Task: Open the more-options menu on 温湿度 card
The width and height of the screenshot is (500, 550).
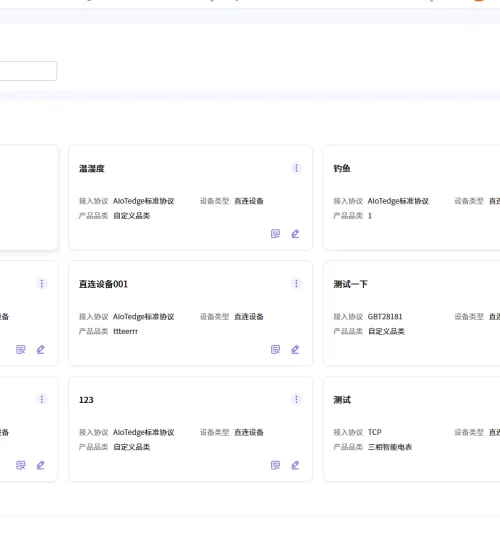Action: (296, 168)
